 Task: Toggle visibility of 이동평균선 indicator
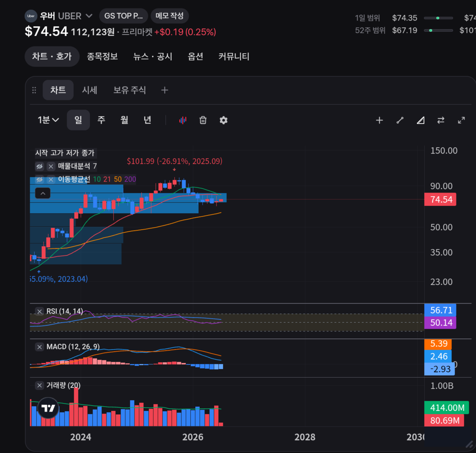point(39,179)
